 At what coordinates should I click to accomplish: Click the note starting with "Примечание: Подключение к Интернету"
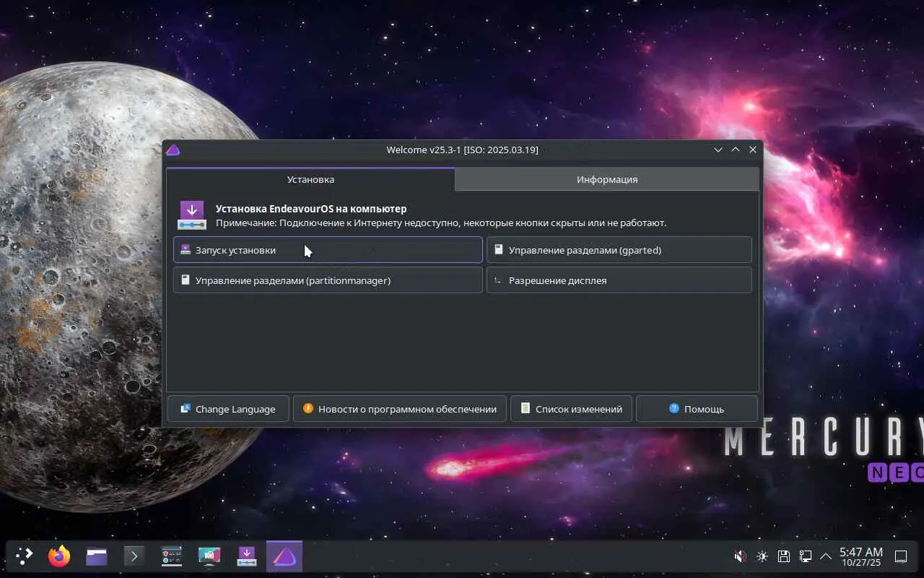click(x=441, y=223)
